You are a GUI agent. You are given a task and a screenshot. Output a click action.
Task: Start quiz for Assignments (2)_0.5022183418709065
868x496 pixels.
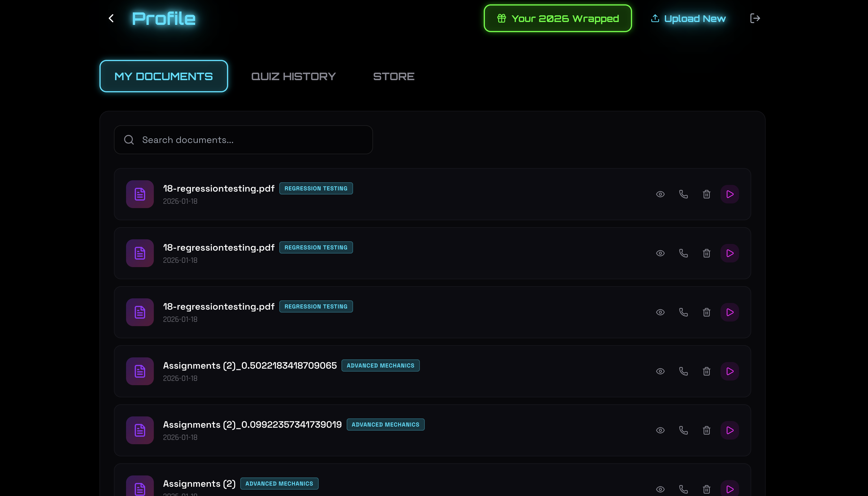coord(730,371)
